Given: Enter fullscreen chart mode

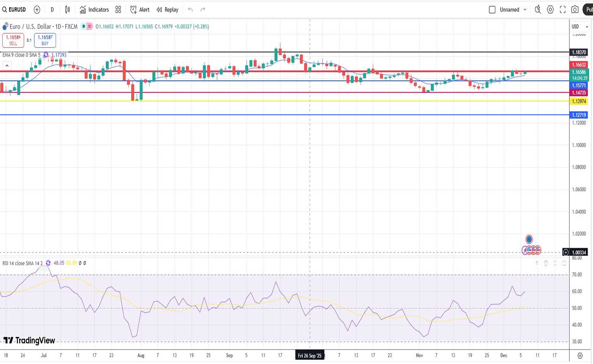Looking at the screenshot, I should coord(562,10).
